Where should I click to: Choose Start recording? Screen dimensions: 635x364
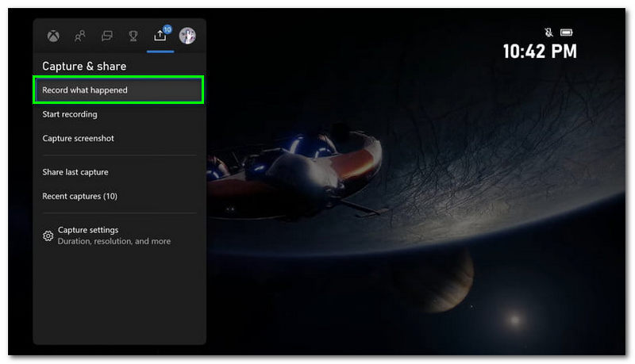click(x=118, y=114)
